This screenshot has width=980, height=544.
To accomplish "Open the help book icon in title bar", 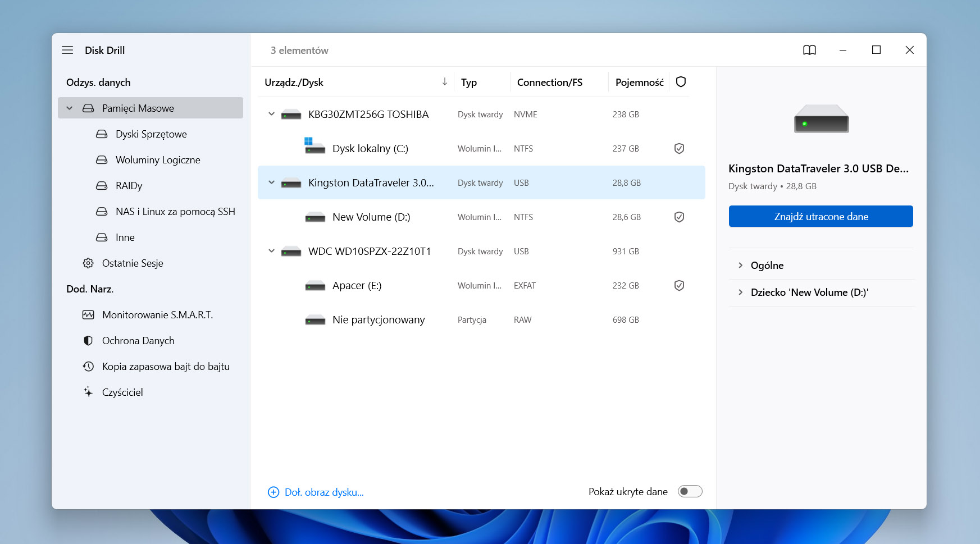I will point(809,50).
